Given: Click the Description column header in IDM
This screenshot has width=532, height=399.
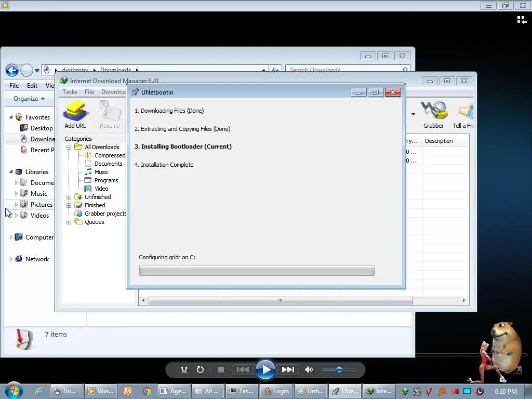Looking at the screenshot, I should (445, 141).
